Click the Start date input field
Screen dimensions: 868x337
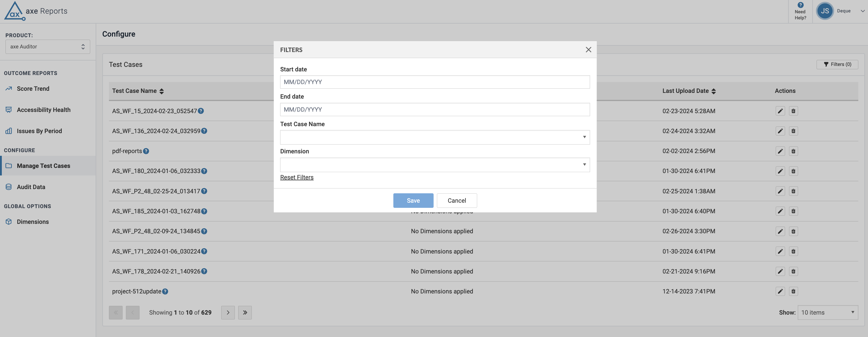[435, 82]
